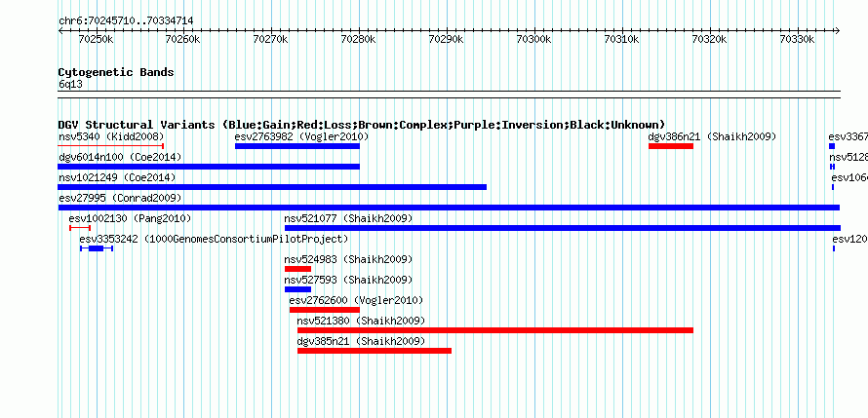Open variant nsv521077 (Shaikh2009) label
868x418 pixels.
[x=349, y=218]
